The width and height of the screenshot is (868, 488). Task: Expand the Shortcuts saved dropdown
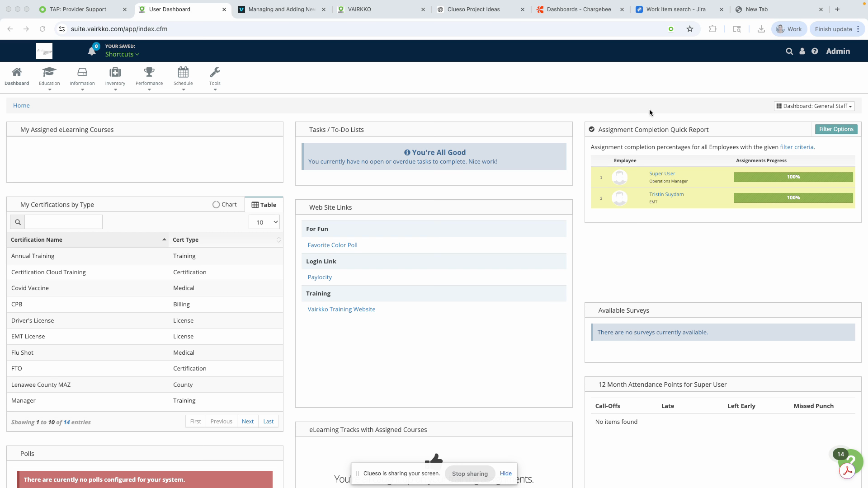pos(122,54)
